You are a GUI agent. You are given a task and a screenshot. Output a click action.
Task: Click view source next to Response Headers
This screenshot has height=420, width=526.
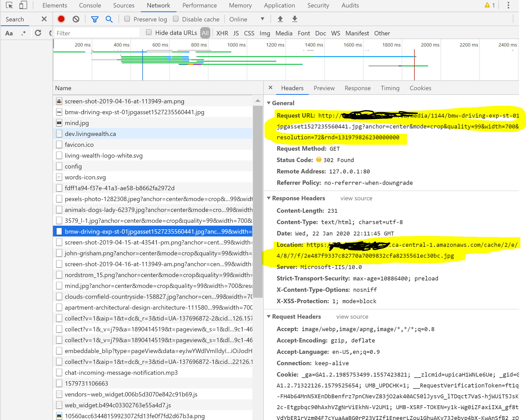click(x=356, y=198)
